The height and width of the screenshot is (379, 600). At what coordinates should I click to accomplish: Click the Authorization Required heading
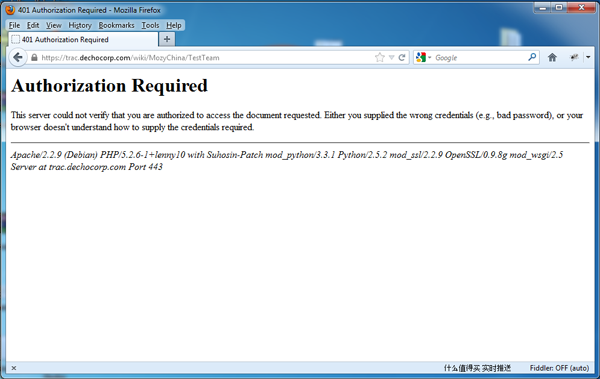click(x=109, y=85)
